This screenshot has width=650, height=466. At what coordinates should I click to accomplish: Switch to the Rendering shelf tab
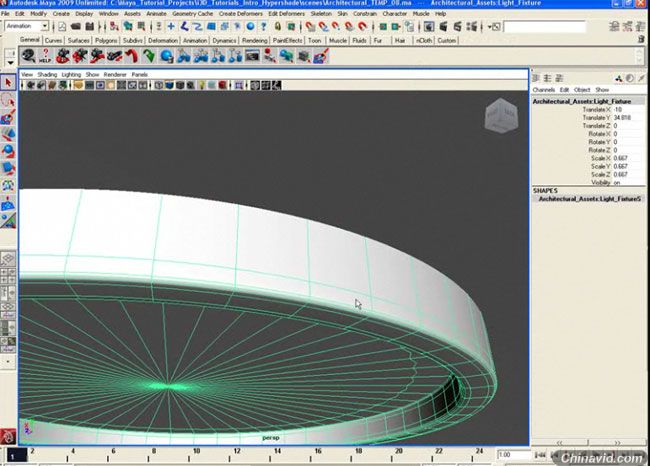[x=256, y=41]
